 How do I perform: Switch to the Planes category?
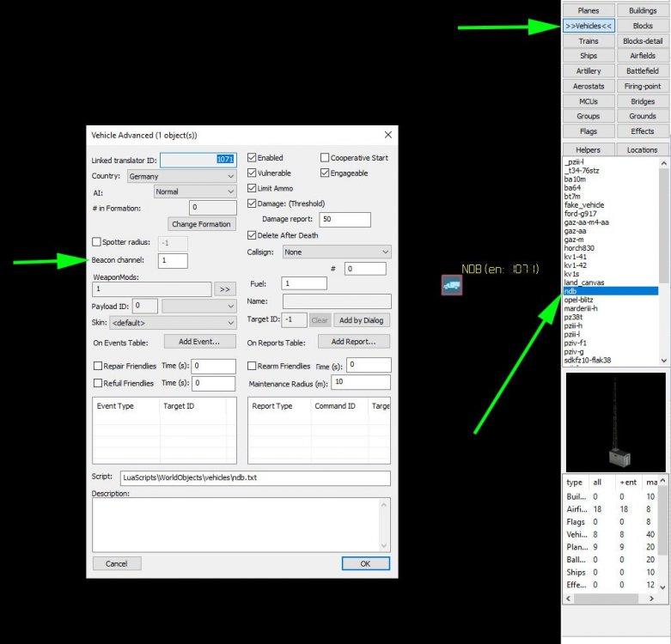click(589, 10)
